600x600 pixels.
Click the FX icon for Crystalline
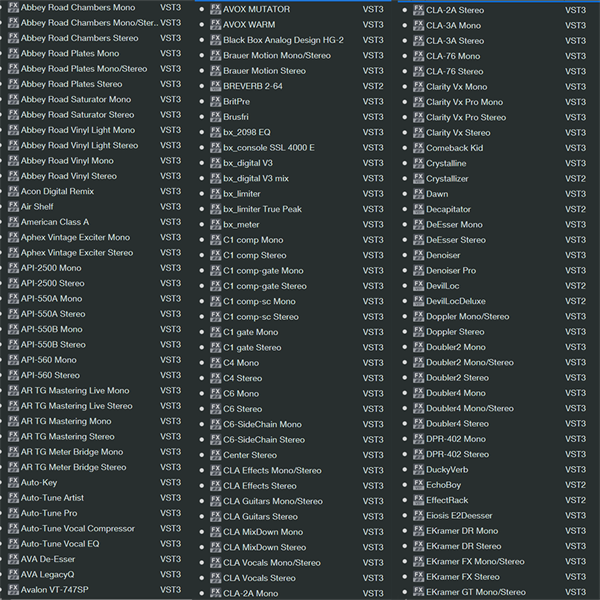419,163
